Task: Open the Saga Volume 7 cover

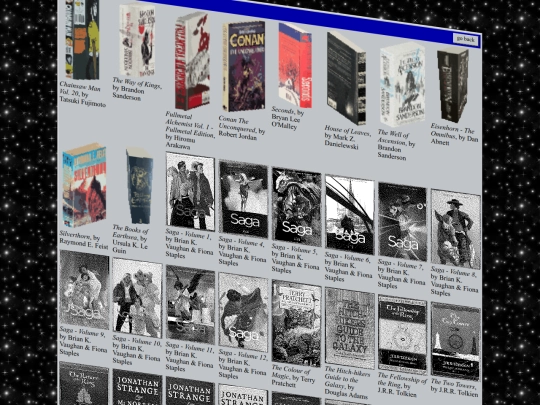Action: [402, 221]
